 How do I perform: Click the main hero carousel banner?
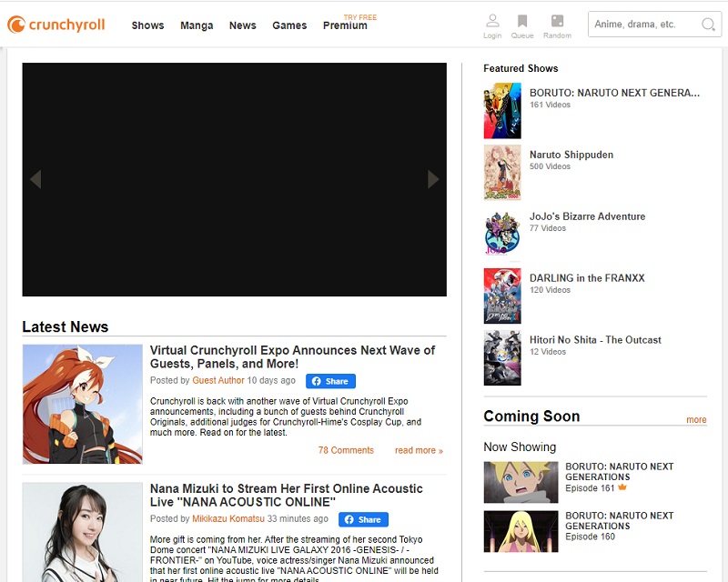pos(235,180)
